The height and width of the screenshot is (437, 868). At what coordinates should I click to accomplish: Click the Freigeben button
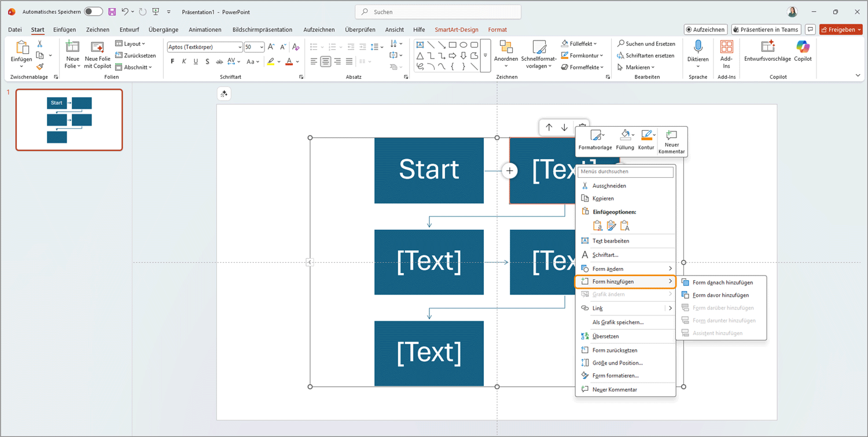(841, 30)
